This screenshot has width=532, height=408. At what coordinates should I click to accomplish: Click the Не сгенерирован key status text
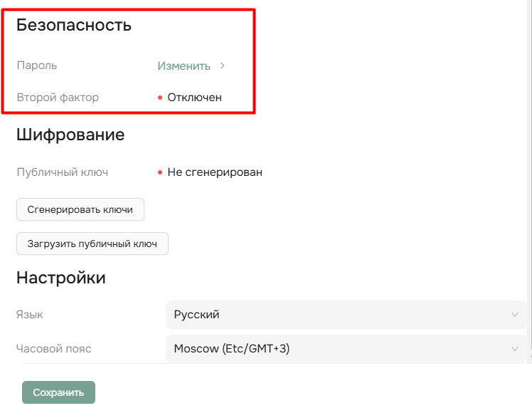tap(215, 172)
